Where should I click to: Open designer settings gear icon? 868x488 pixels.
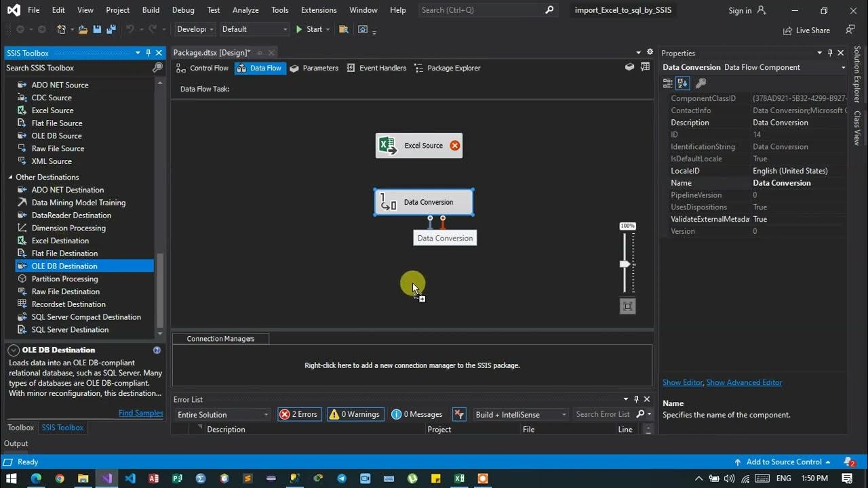(650, 52)
